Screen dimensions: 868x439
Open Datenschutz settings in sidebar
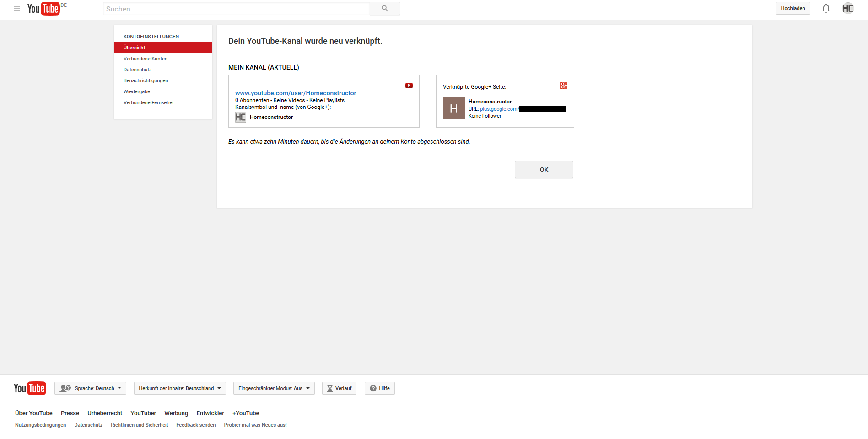tap(137, 70)
